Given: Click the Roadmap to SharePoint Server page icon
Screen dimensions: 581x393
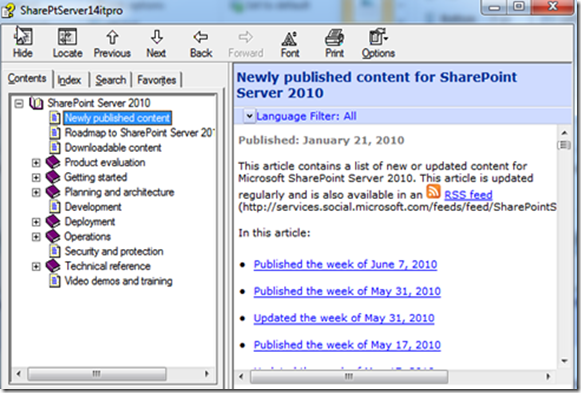Looking at the screenshot, I should [55, 133].
